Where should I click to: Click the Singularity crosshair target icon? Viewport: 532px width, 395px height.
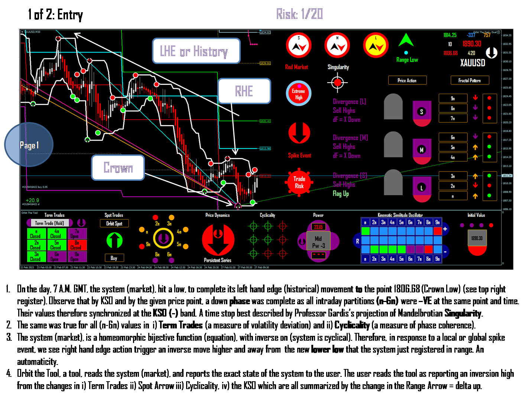[x=337, y=82]
